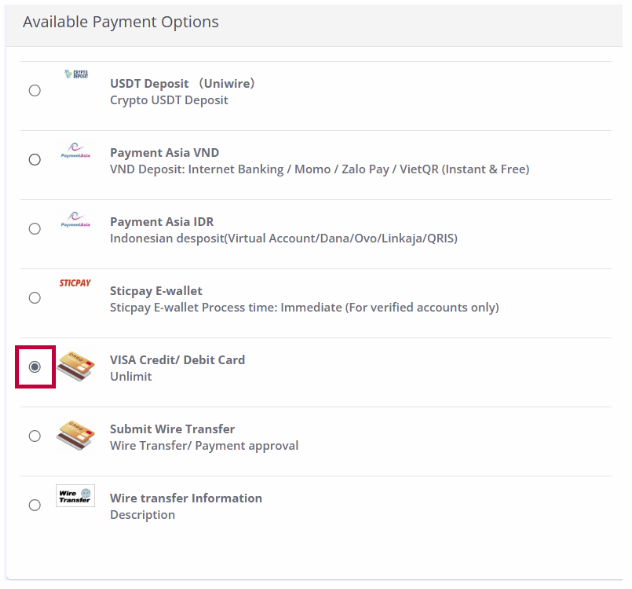This screenshot has height=589, width=632.
Task: Click the Submit Wire Transfer card icon
Action: pyautogui.click(x=75, y=435)
